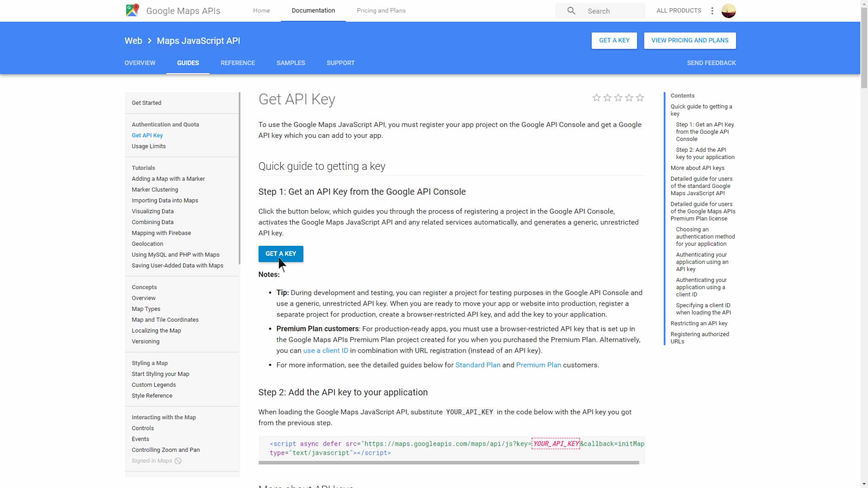Click the header GET A KEY button
The height and width of the screenshot is (488, 868).
pos(614,40)
